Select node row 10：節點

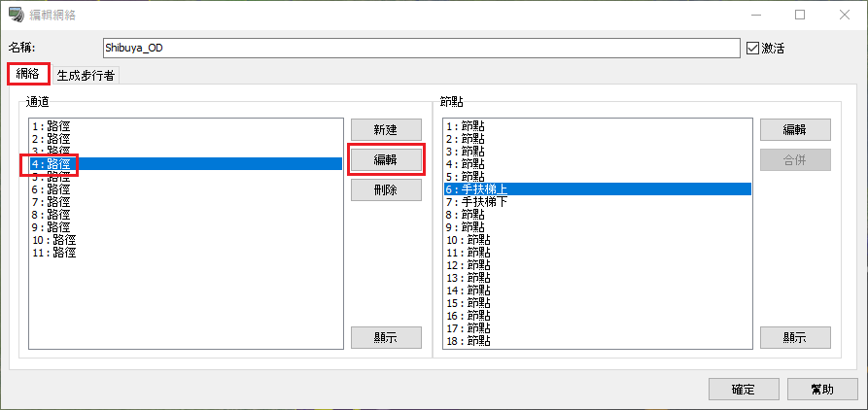(598, 240)
